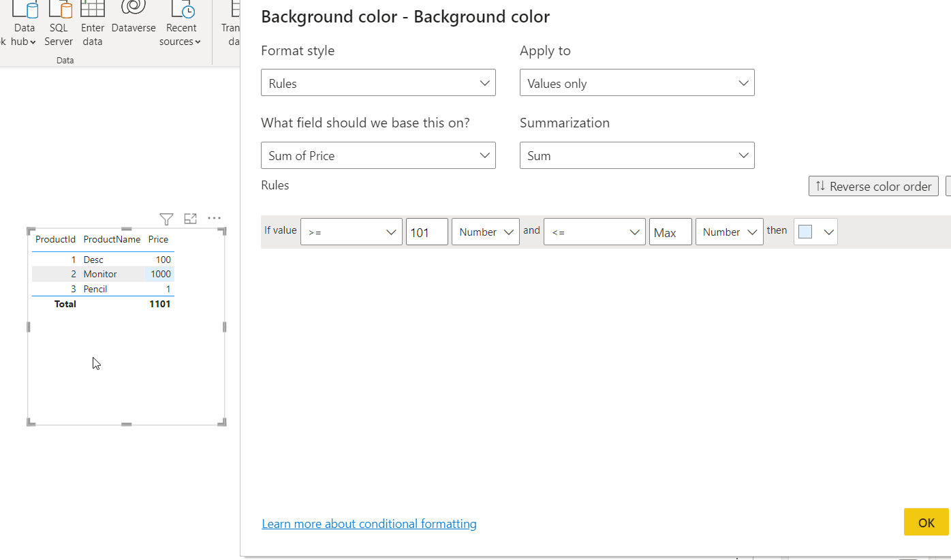Open Learn more about conditional formatting link
The image size is (951, 560).
pyautogui.click(x=369, y=524)
